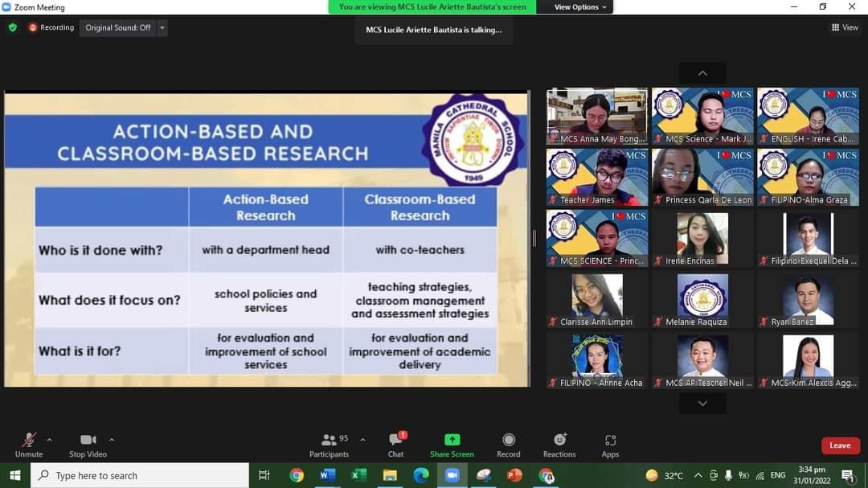The image size is (868, 488).
Task: Start recording with the Record button
Action: [508, 445]
